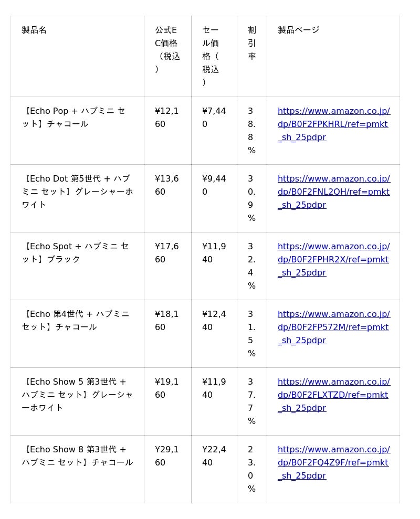This screenshot has height=519, width=420.
Task: Select the ¥29,160 official price cell
Action: click(x=167, y=456)
